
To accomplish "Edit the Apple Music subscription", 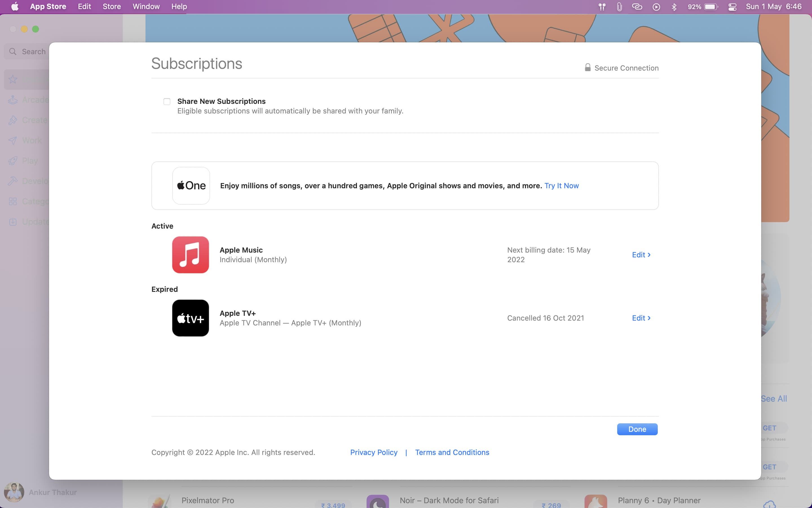I will (x=641, y=255).
